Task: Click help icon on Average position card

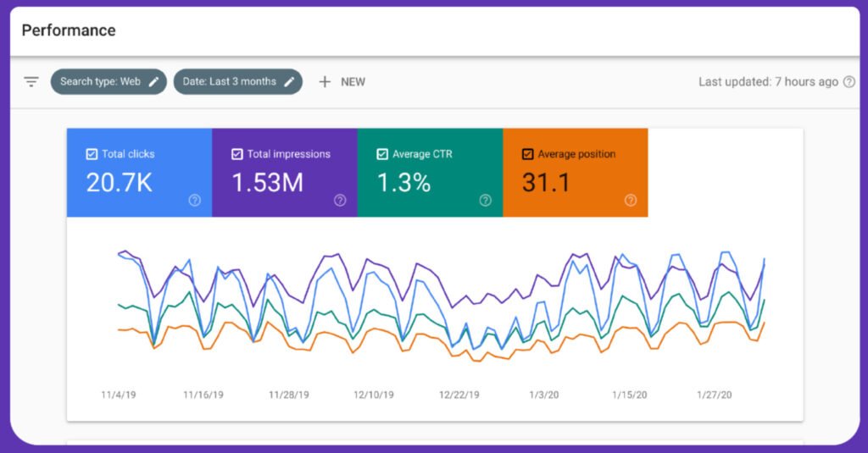Action: (631, 201)
